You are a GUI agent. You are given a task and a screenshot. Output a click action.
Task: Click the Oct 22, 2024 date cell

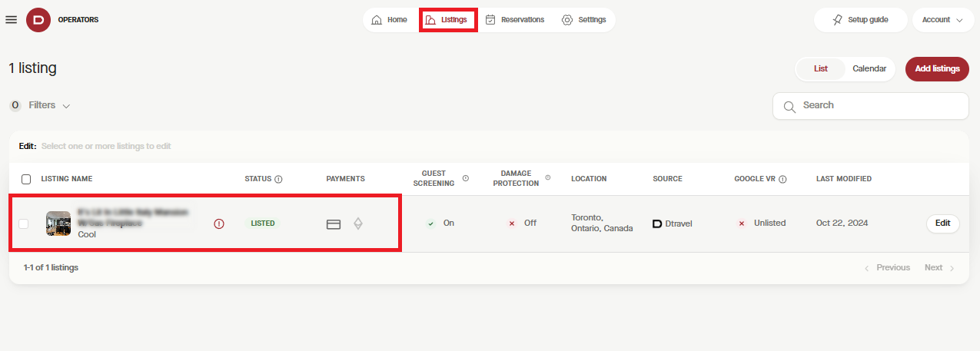[844, 224]
